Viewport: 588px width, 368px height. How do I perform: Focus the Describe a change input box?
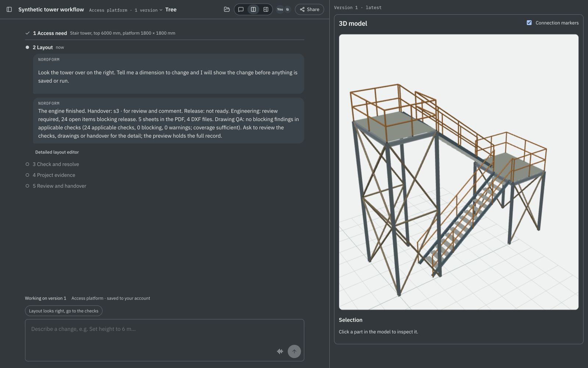(165, 340)
